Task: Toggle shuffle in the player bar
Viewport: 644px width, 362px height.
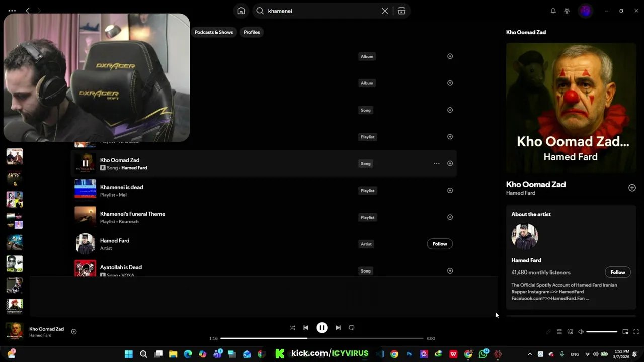Action: (292, 328)
